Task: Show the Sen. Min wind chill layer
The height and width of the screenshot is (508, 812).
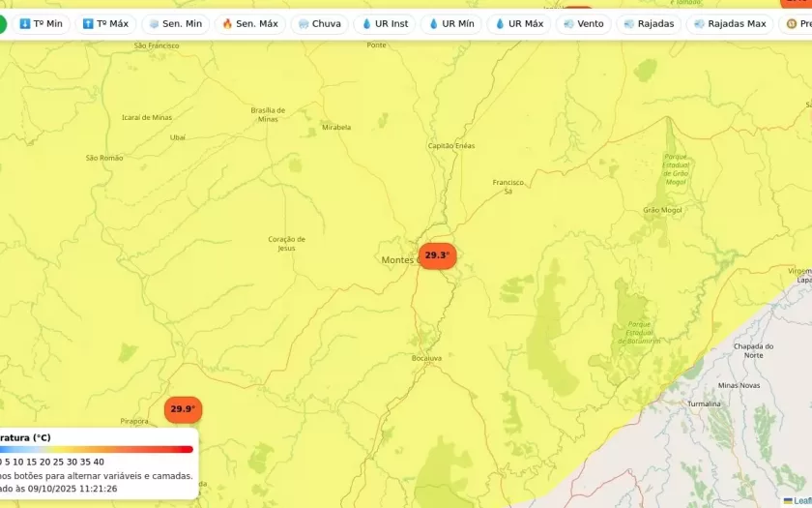Action: pos(175,24)
